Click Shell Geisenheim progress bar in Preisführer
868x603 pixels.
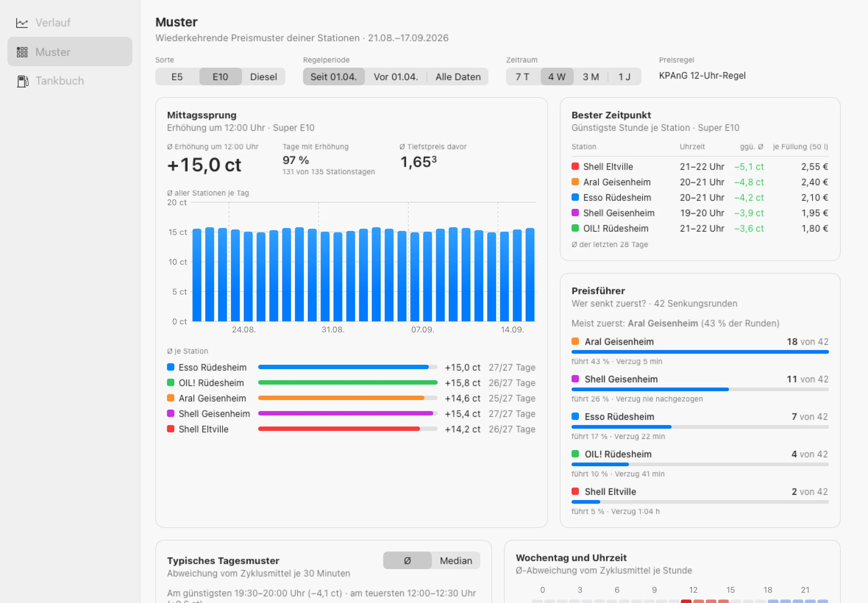(x=700, y=389)
